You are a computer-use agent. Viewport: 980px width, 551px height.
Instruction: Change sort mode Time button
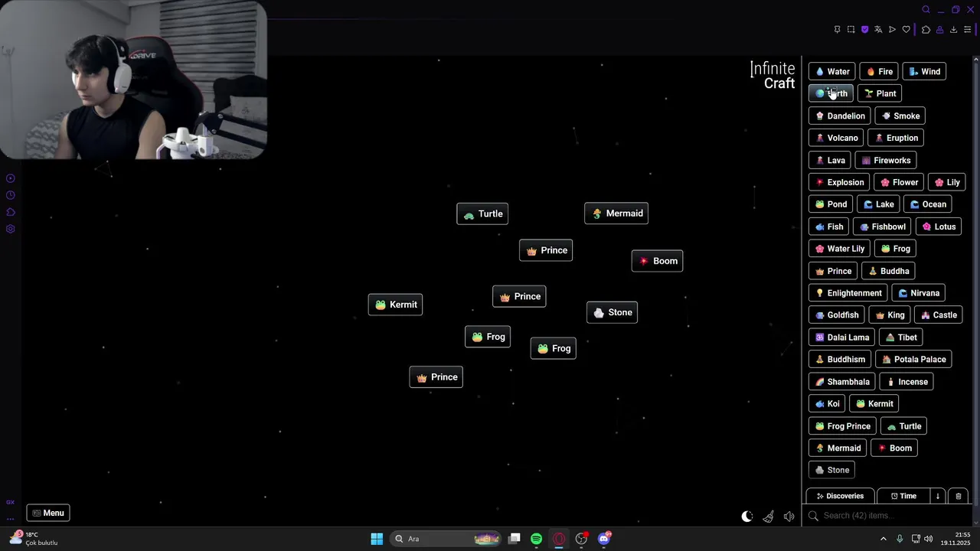tap(903, 496)
